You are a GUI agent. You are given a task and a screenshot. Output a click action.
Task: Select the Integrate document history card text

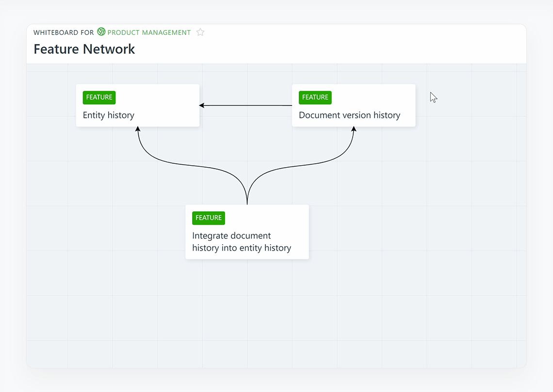tap(242, 242)
